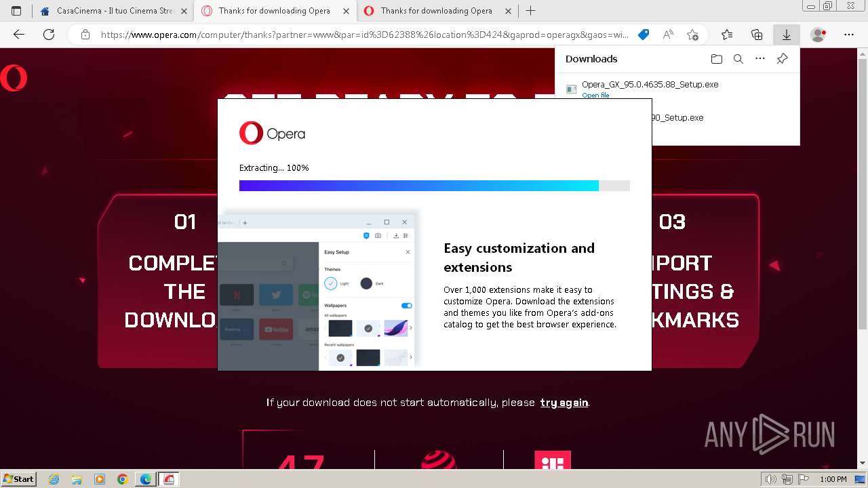Switch to Microsoft Edge in taskbar
868x488 pixels.
146,479
